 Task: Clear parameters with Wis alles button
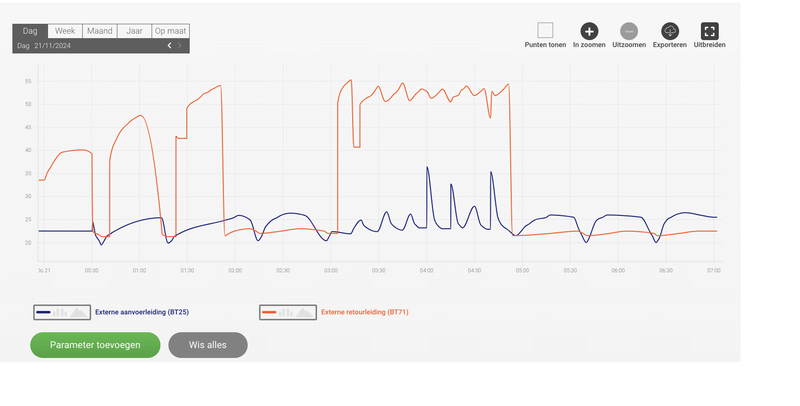pyautogui.click(x=208, y=345)
